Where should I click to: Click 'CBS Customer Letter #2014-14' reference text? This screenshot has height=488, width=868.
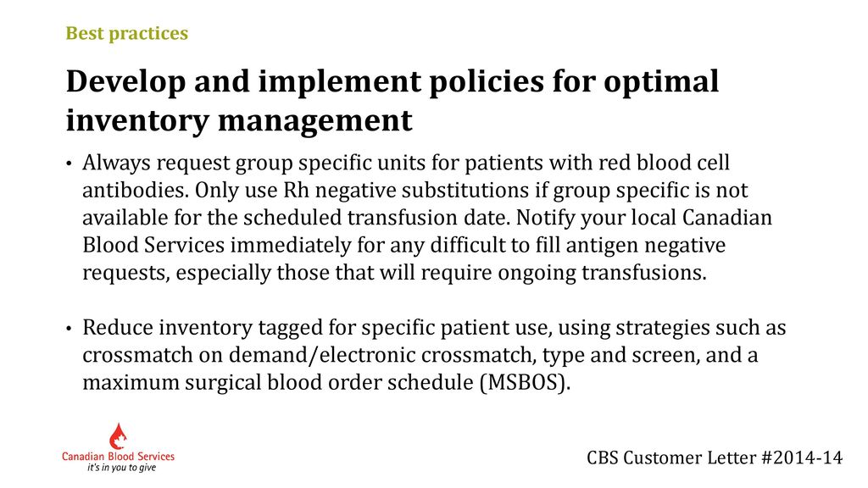(715, 458)
